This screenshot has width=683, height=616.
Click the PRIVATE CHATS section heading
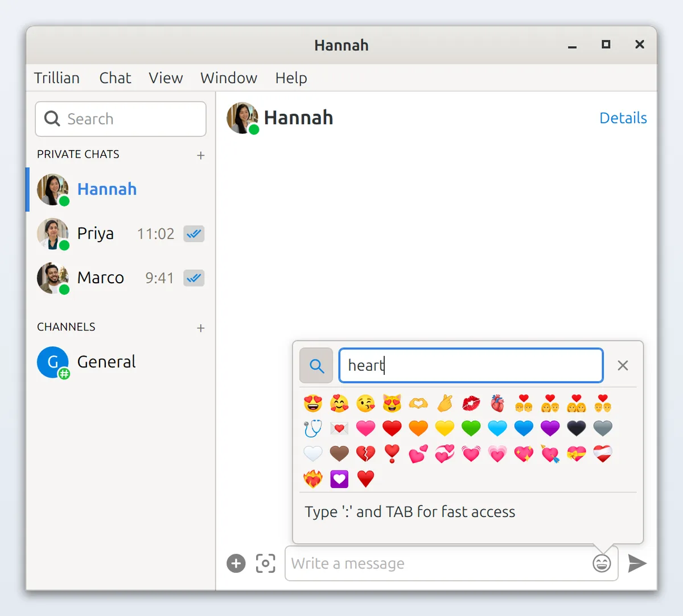click(79, 155)
